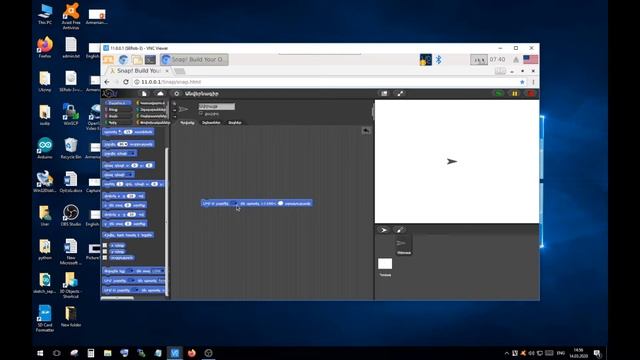Open the Firefox shortcut on the desktop
The height and width of the screenshot is (360, 640).
(45, 47)
